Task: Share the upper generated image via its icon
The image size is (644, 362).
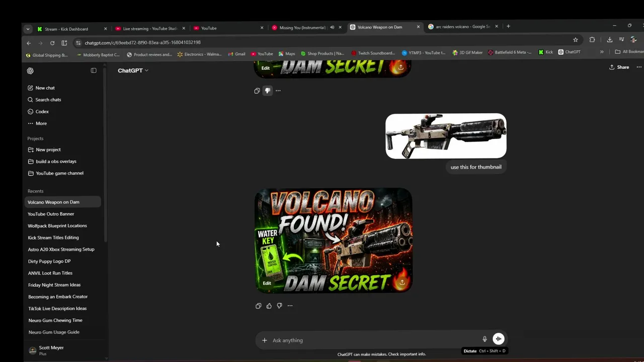Action: point(401,67)
